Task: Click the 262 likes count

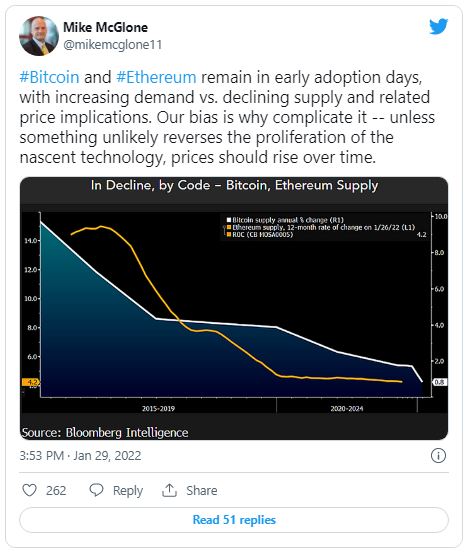Action: pyautogui.click(x=56, y=491)
